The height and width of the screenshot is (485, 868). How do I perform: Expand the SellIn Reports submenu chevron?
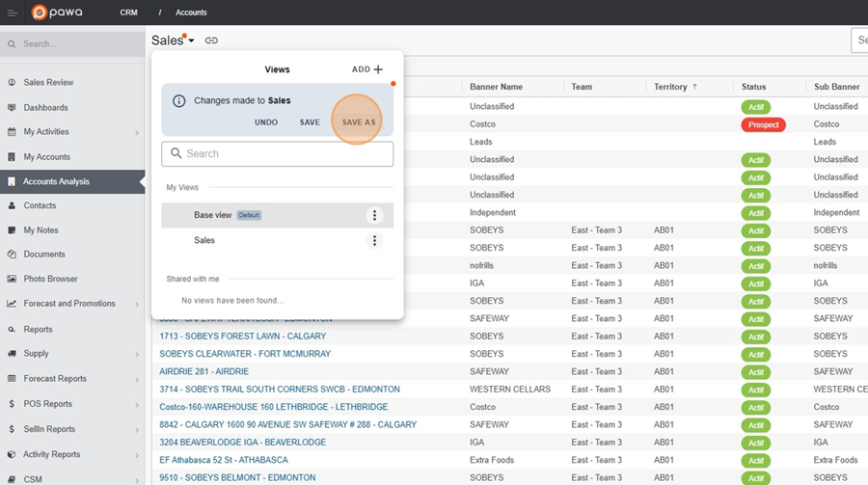tap(137, 430)
